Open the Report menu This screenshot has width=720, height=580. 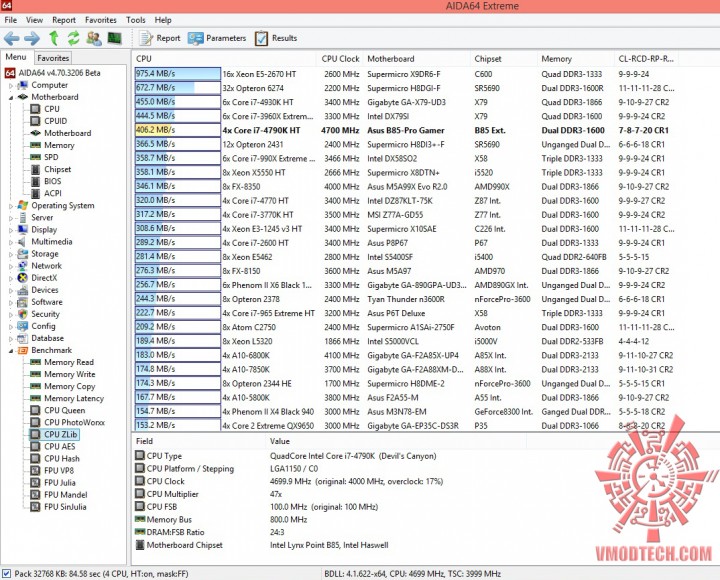[64, 20]
